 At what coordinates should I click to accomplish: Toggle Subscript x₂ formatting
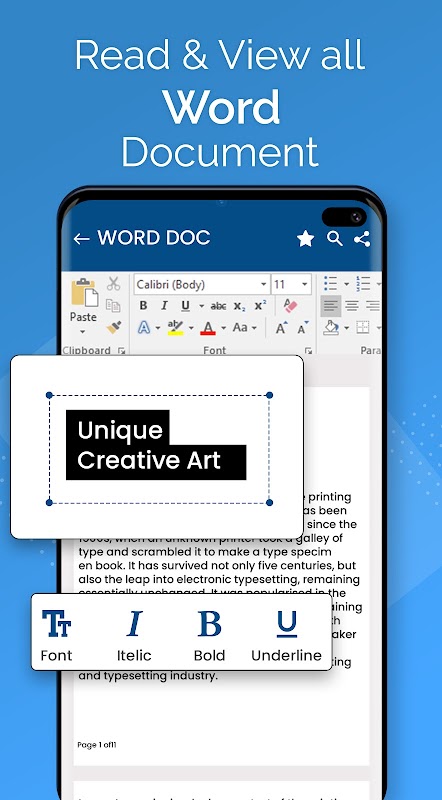pyautogui.click(x=239, y=306)
